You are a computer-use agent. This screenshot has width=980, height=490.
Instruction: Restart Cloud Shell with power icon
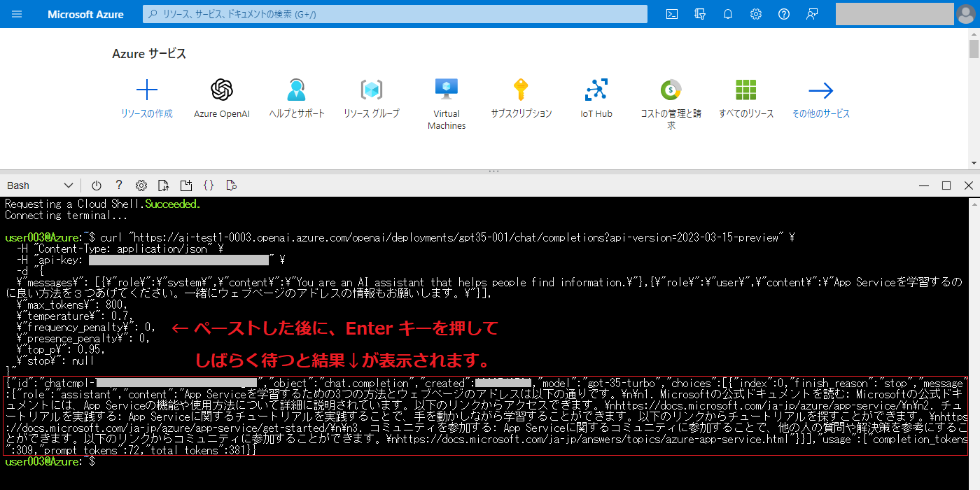[97, 185]
